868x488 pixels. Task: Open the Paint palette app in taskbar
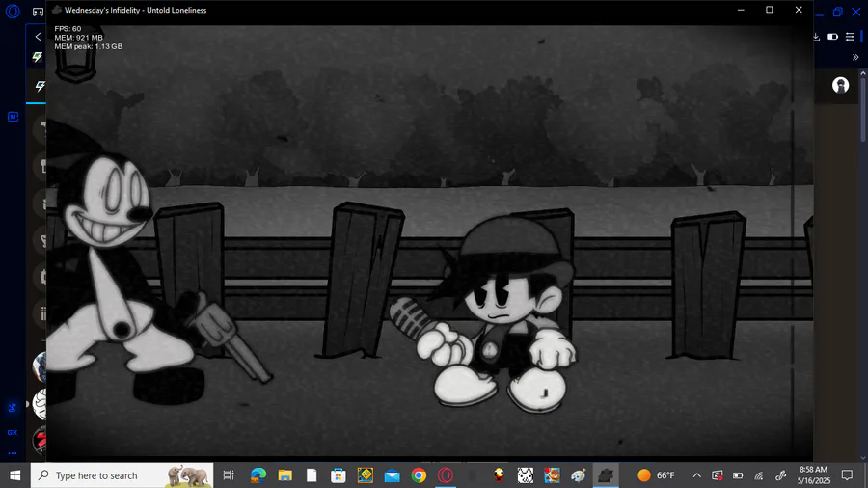pos(579,475)
